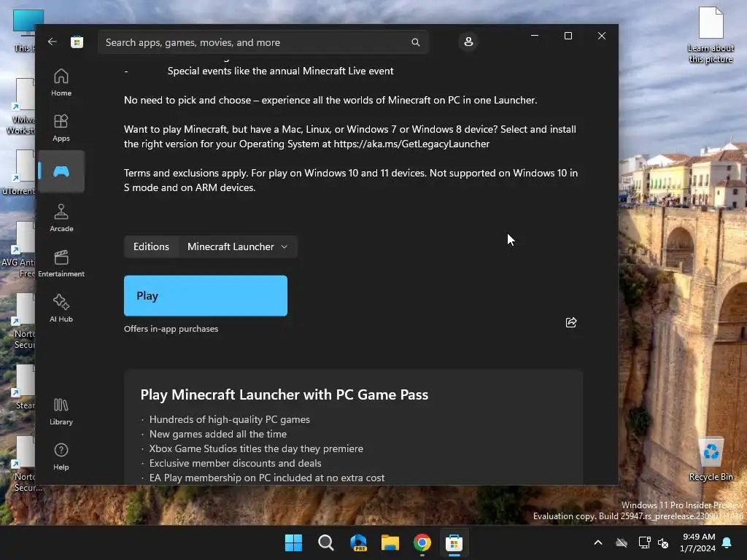This screenshot has width=747, height=560.
Task: Select 'Learn about this picture' desktop icon
Action: (x=711, y=35)
